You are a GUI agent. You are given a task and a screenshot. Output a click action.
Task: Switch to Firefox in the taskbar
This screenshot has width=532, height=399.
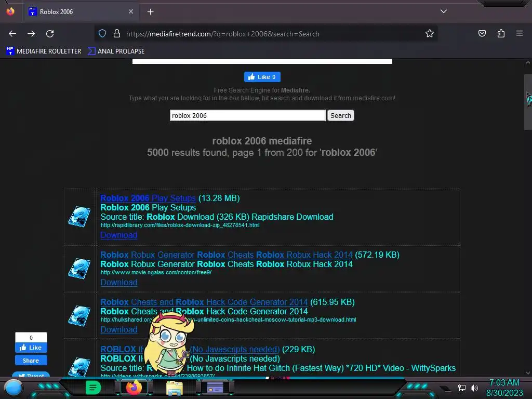click(x=134, y=388)
